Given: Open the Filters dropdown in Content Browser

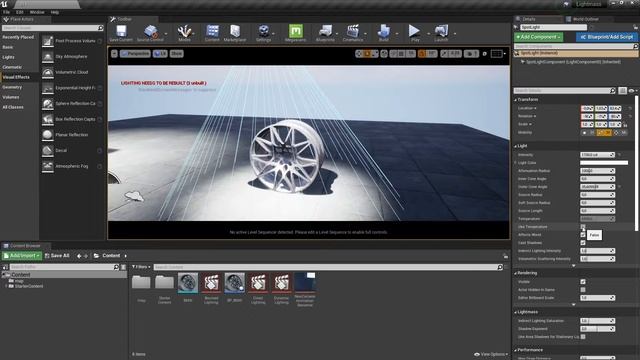Looking at the screenshot, I should click(x=141, y=267).
